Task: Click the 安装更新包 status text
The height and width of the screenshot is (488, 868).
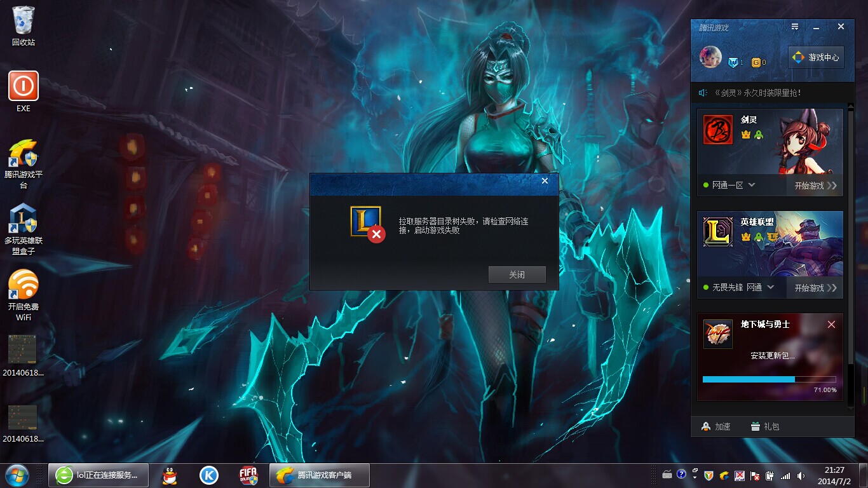Action: coord(773,356)
